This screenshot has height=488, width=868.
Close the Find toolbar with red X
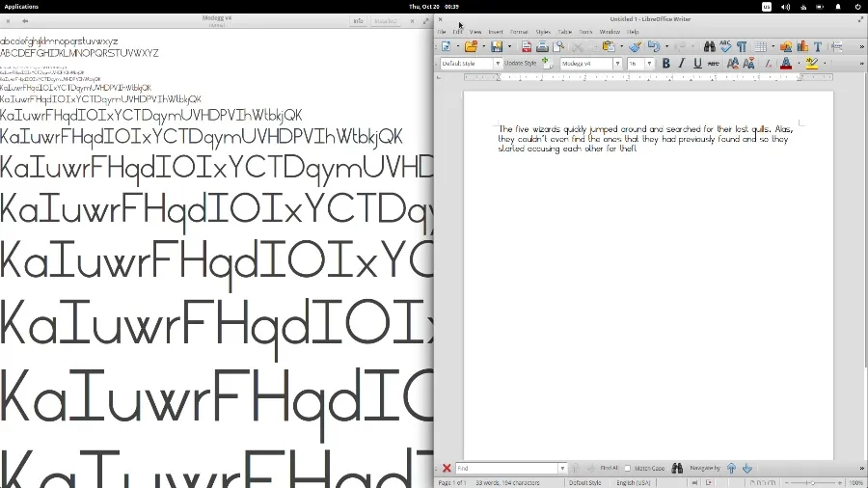tap(447, 469)
